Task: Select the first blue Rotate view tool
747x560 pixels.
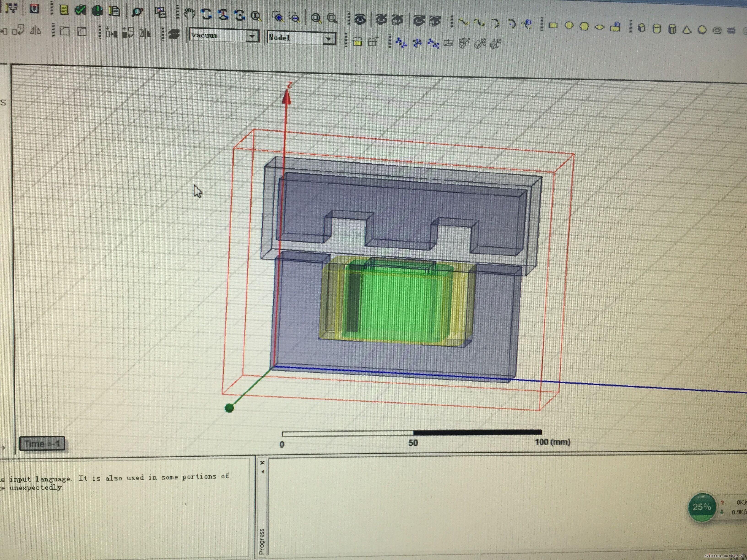Action: 207,14
